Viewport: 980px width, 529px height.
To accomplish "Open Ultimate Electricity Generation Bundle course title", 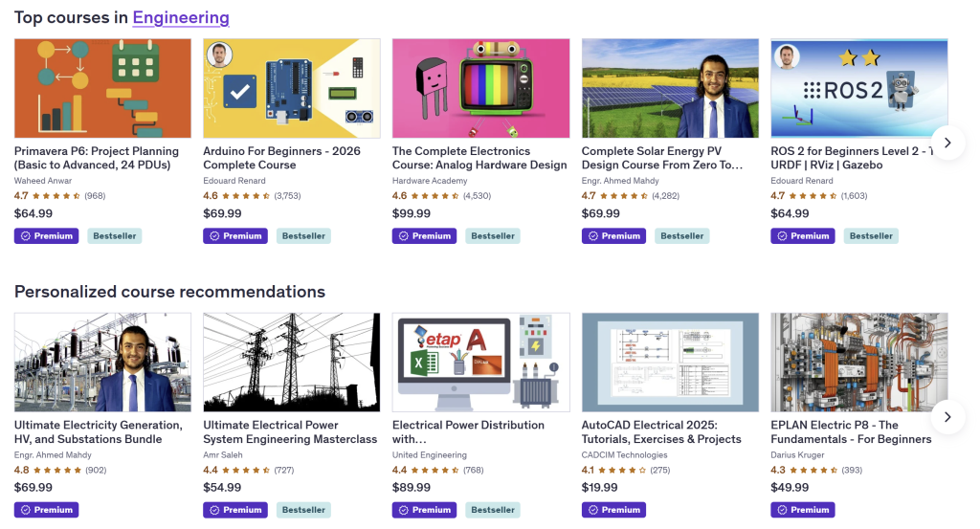I will [99, 431].
